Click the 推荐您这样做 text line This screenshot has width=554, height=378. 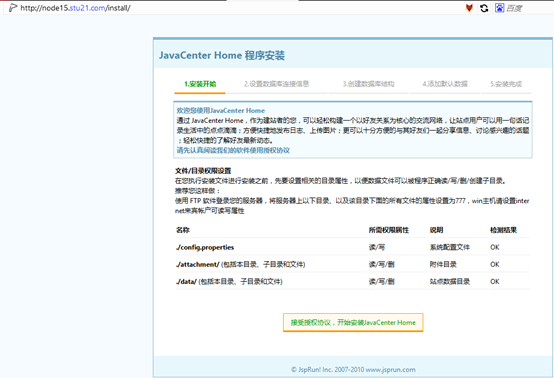pos(198,191)
